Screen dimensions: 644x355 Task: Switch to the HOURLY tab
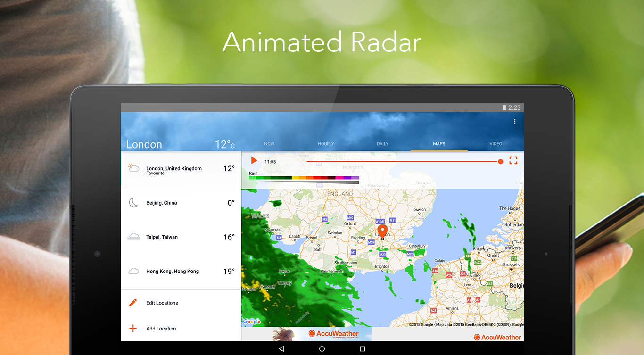click(326, 144)
